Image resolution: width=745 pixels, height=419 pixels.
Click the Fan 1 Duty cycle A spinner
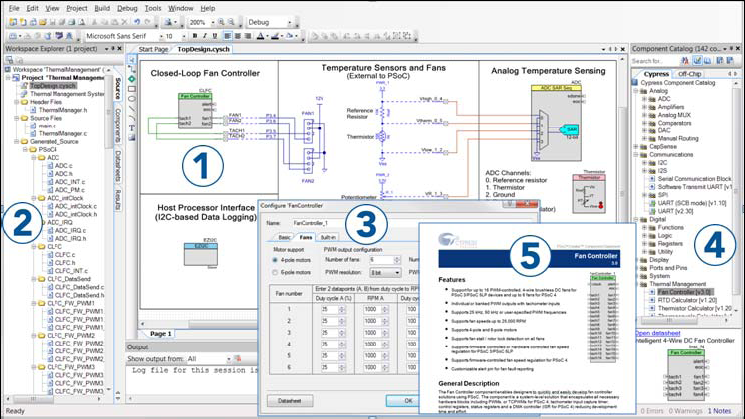coord(342,309)
